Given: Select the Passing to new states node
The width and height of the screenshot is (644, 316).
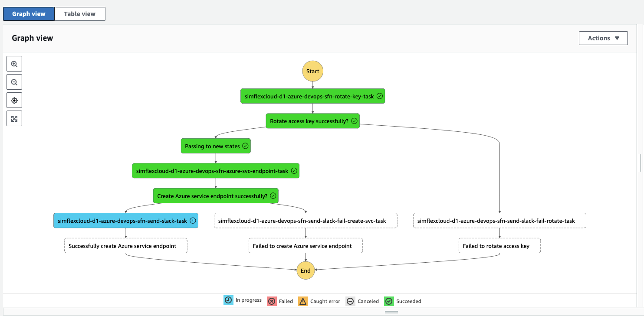Looking at the screenshot, I should pyautogui.click(x=216, y=146).
